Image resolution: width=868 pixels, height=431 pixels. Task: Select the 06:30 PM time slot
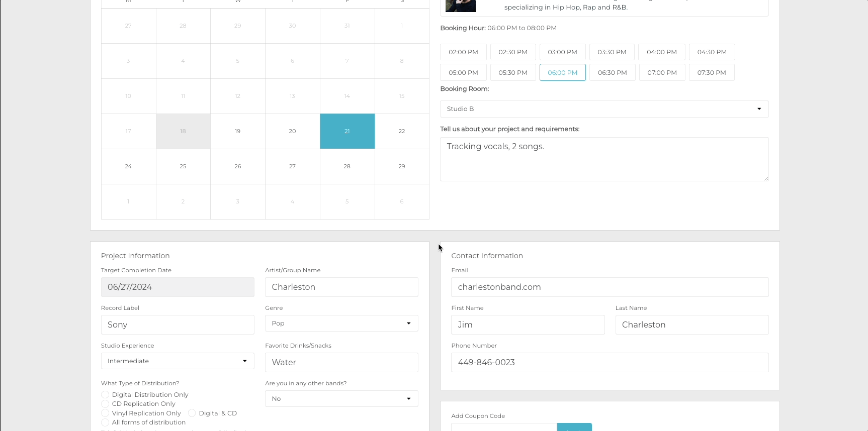click(612, 73)
